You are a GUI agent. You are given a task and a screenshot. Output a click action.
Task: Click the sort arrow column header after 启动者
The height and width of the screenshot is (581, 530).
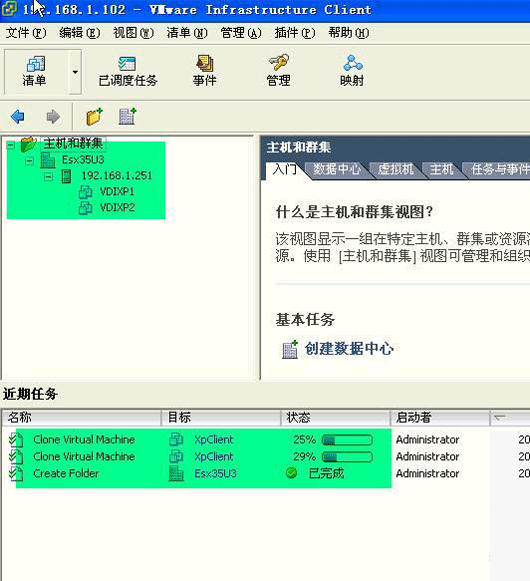click(x=510, y=418)
